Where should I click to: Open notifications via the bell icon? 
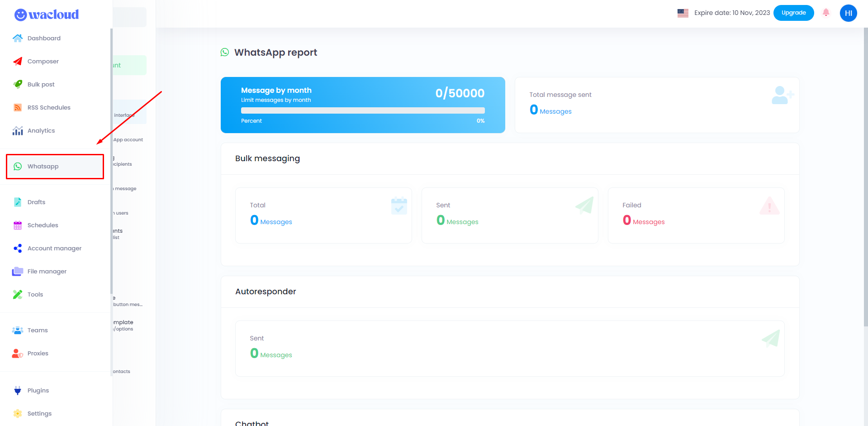tap(826, 13)
